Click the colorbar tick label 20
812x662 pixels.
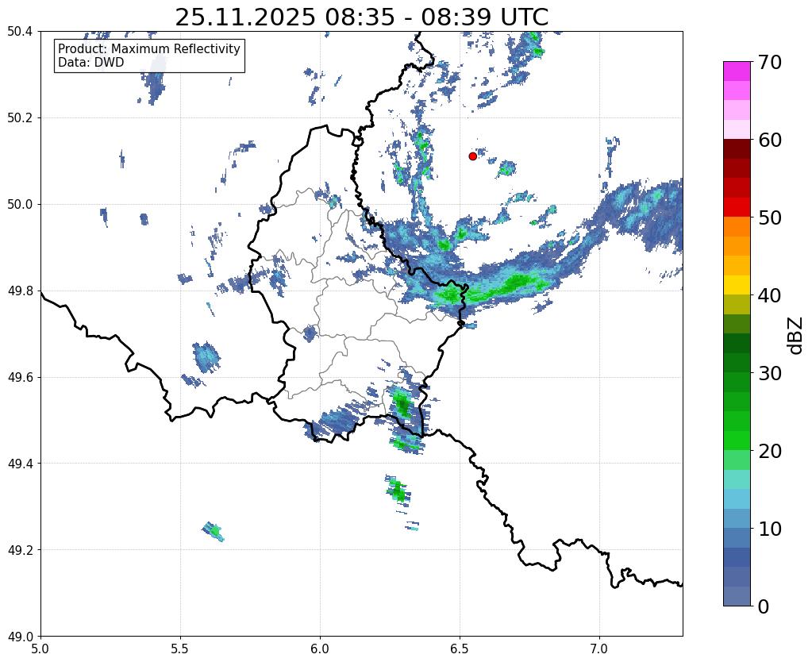point(770,451)
